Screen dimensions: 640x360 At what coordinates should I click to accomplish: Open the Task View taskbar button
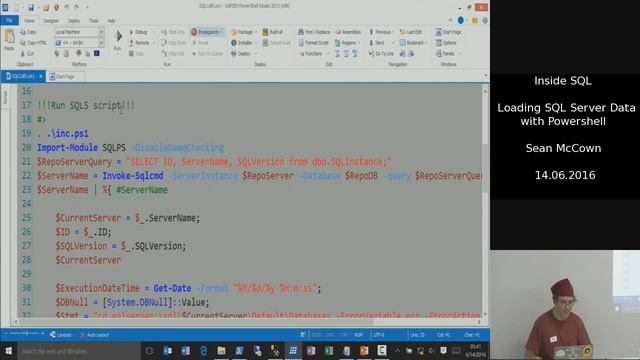(149, 351)
